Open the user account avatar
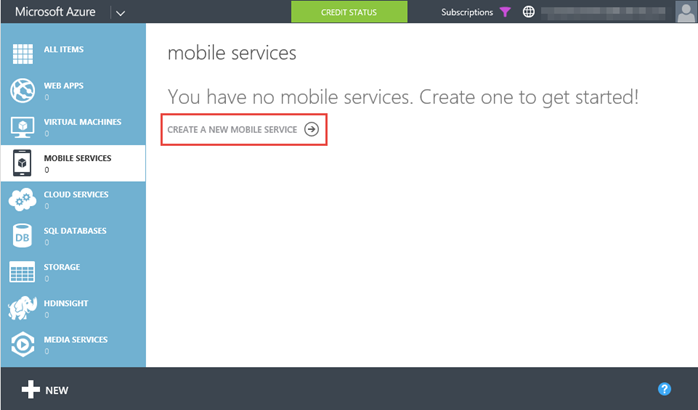The width and height of the screenshot is (698, 410). click(686, 12)
